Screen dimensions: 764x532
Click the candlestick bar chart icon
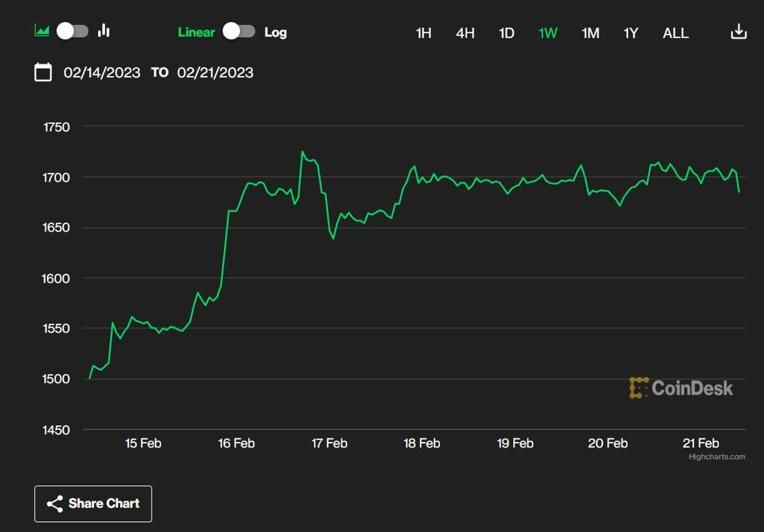(x=104, y=31)
